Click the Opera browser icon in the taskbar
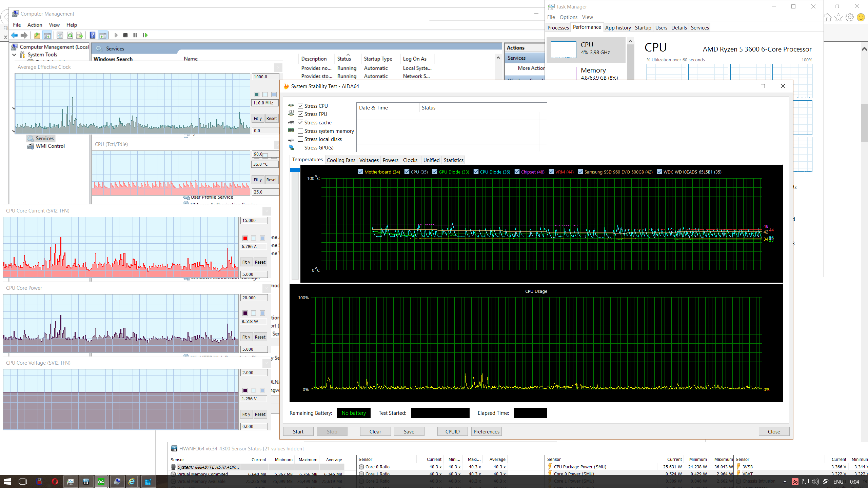This screenshot has width=868, height=488. pyautogui.click(x=55, y=482)
